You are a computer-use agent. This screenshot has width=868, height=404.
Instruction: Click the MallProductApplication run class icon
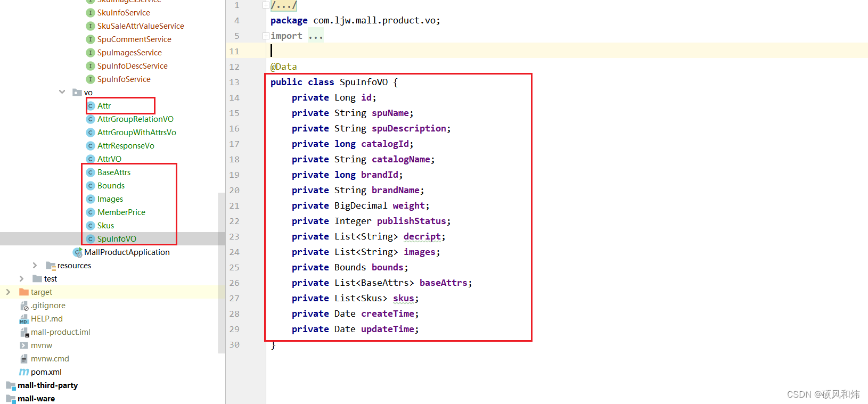pos(78,252)
